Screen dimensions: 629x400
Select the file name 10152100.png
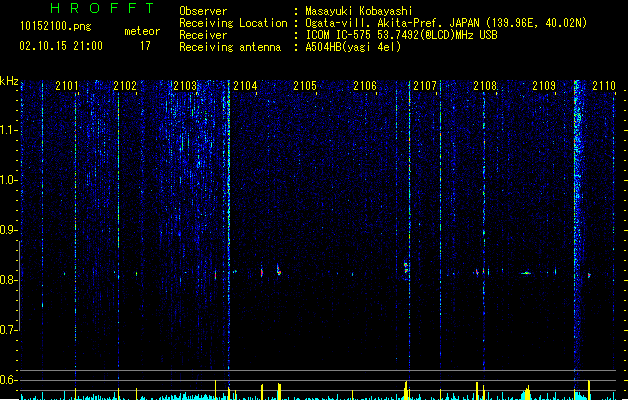click(x=56, y=26)
